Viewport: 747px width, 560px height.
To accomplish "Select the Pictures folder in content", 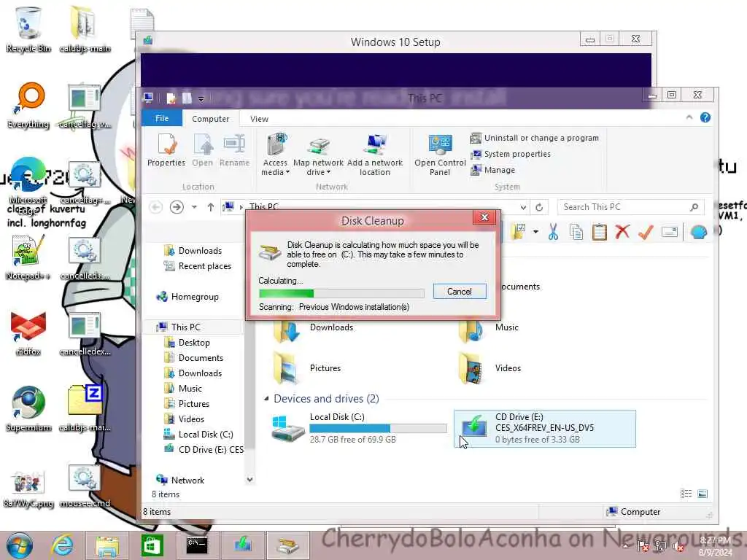I will pos(307,368).
